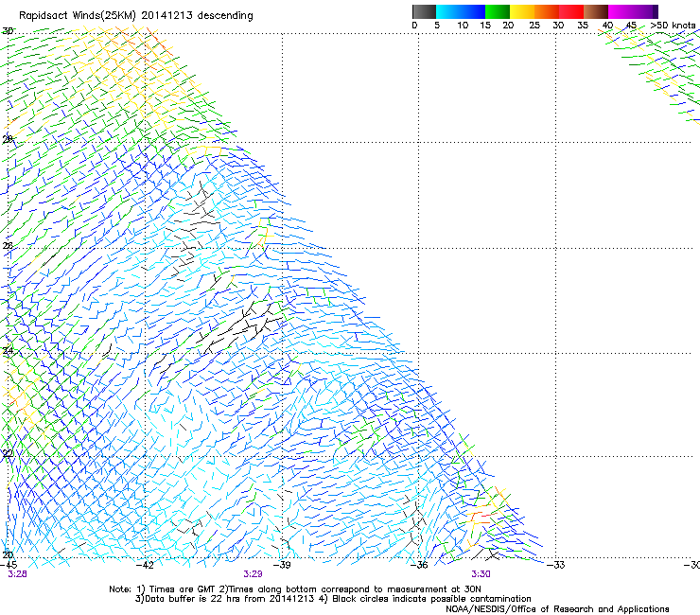Click the note 'Times are GMT' line

pos(295,589)
